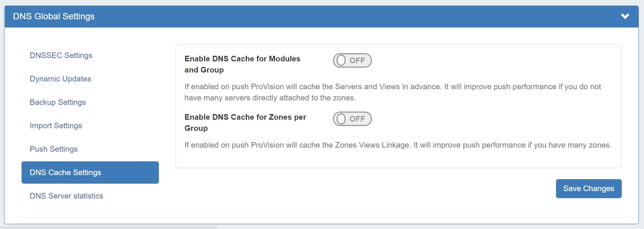The width and height of the screenshot is (644, 229).
Task: Click the OFF text on the Zones per Group switch
Action: click(x=357, y=119)
